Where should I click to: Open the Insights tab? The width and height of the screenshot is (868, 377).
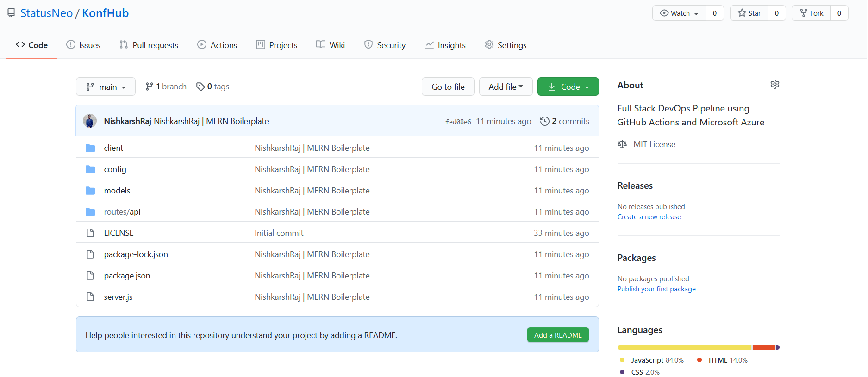[445, 45]
